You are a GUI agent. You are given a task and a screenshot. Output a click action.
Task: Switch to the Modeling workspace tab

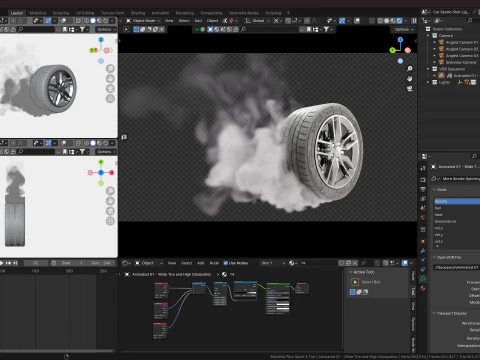38,13
